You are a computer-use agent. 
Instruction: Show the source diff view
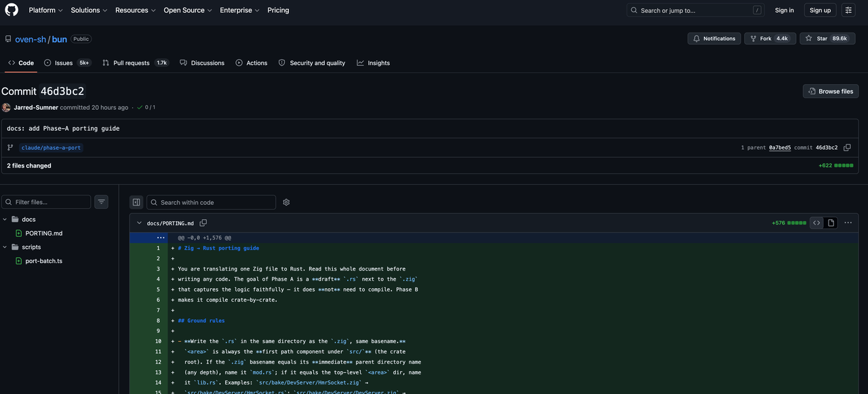[x=816, y=222]
